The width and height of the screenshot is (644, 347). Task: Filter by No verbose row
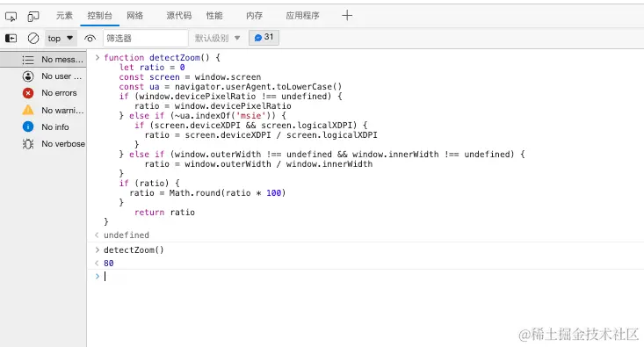pyautogui.click(x=43, y=144)
